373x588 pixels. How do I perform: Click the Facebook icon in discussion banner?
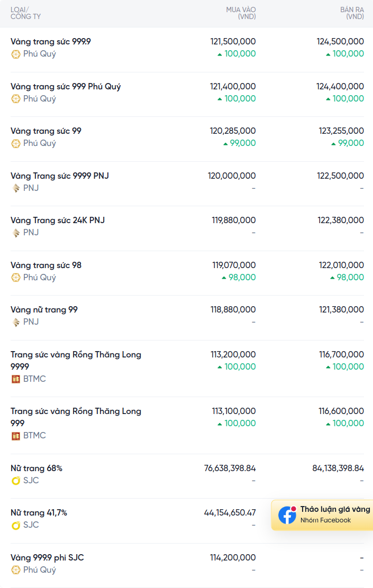(287, 515)
